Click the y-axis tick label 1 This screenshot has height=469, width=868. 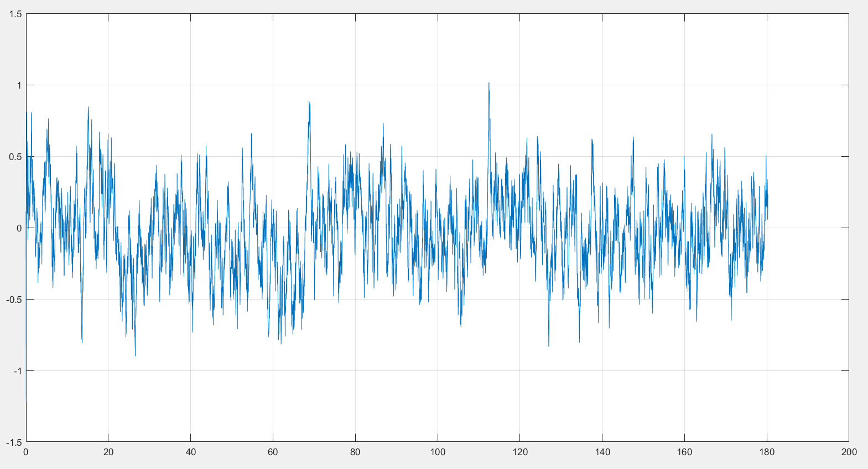point(19,85)
